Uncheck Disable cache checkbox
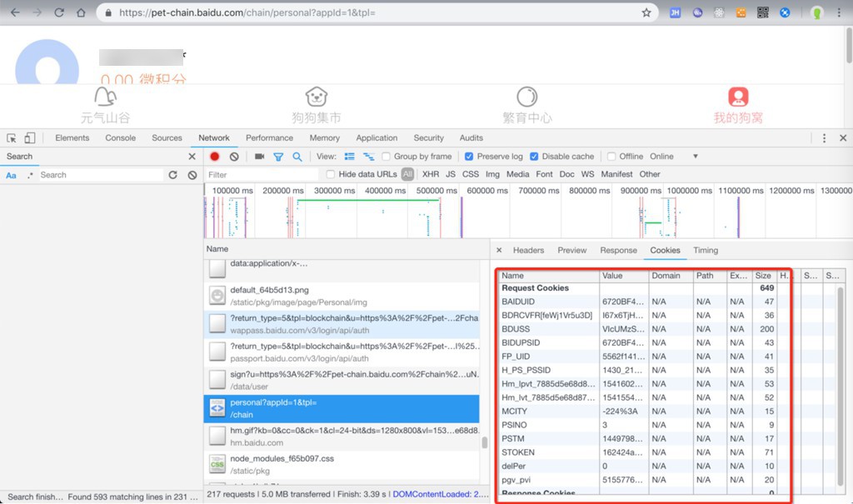The width and height of the screenshot is (853, 504). 534,157
